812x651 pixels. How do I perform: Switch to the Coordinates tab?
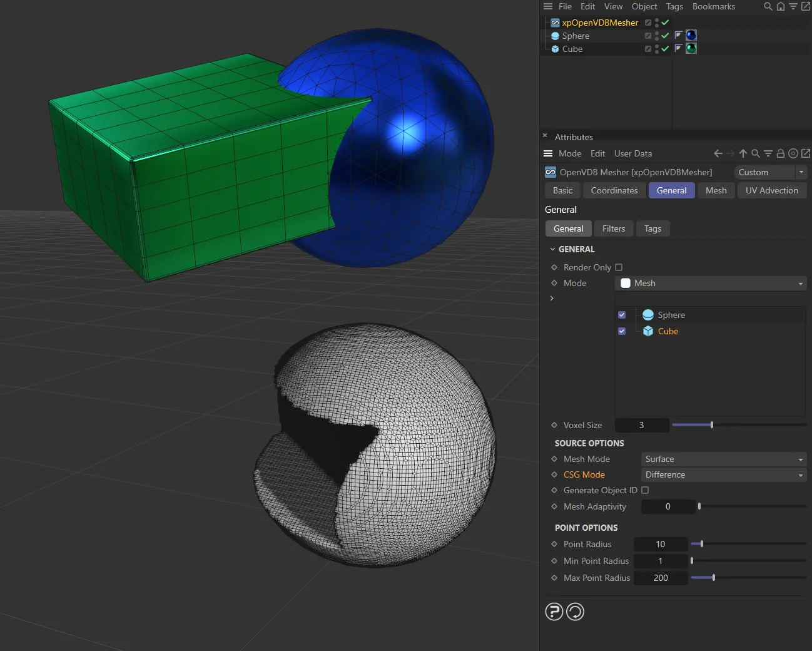pos(614,190)
